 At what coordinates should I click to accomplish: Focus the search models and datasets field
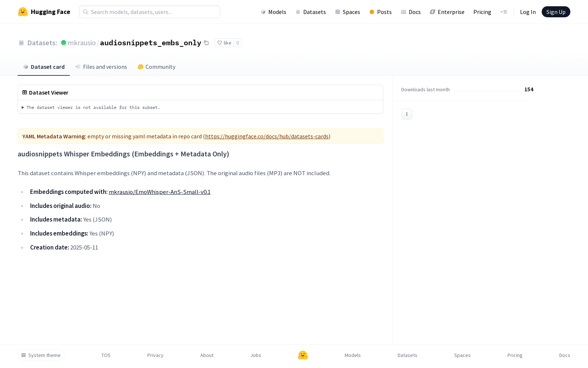pos(150,12)
